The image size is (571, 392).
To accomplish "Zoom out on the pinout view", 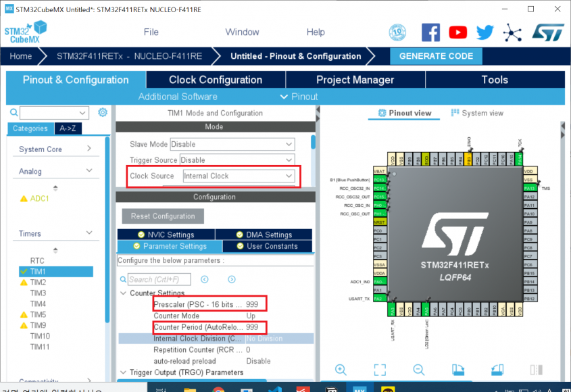I will tap(419, 370).
